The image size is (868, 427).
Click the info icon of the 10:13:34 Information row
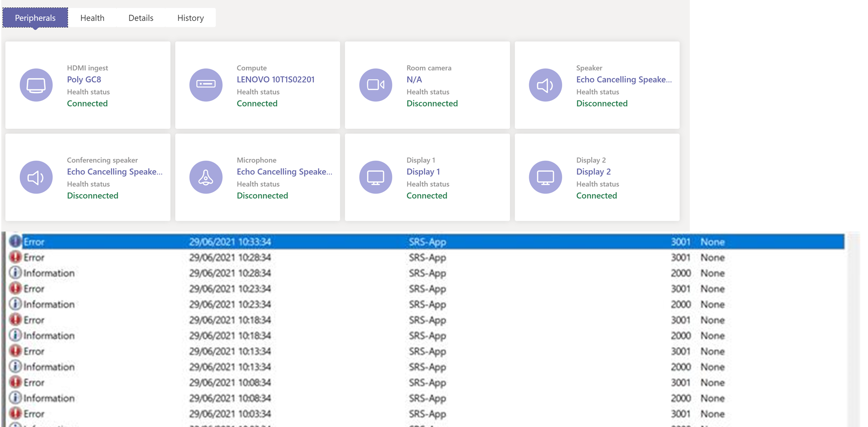(15, 366)
